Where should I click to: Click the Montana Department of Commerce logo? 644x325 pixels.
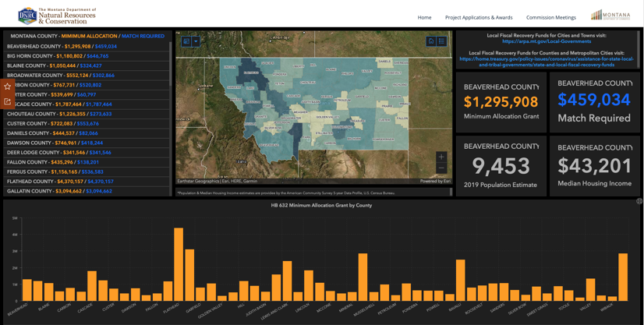point(610,15)
